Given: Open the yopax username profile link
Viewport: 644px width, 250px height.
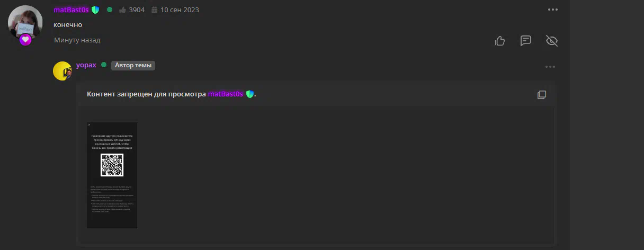Looking at the screenshot, I should tap(86, 65).
